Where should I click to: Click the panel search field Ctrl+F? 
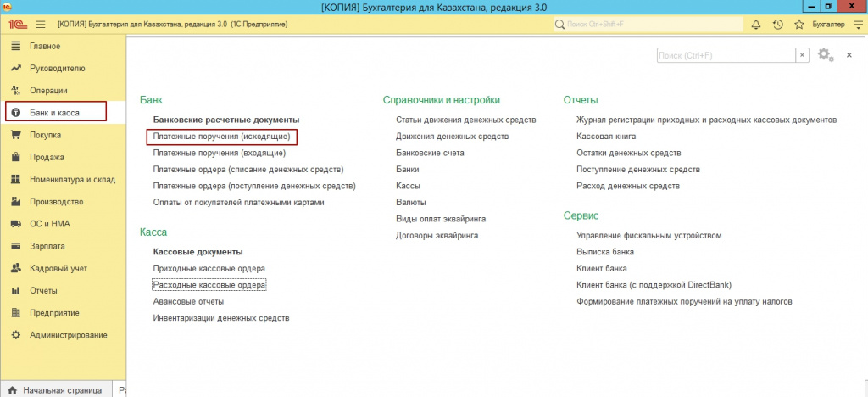[x=726, y=55]
